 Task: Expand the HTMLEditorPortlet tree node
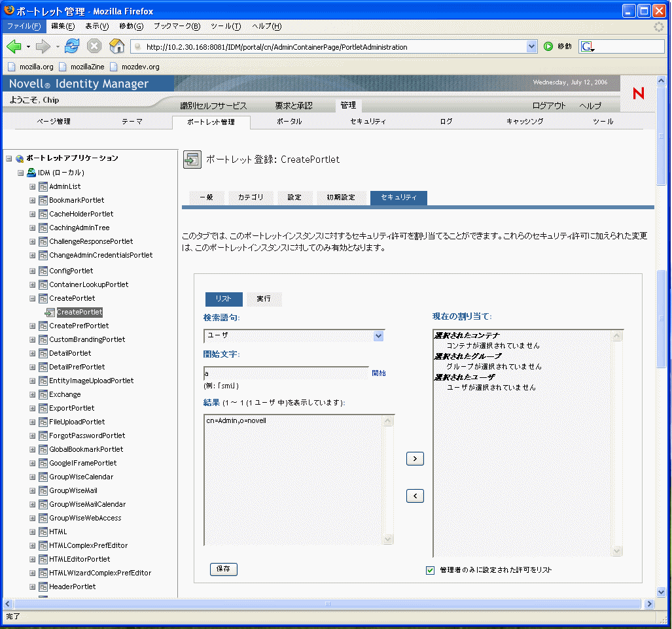coord(32,560)
